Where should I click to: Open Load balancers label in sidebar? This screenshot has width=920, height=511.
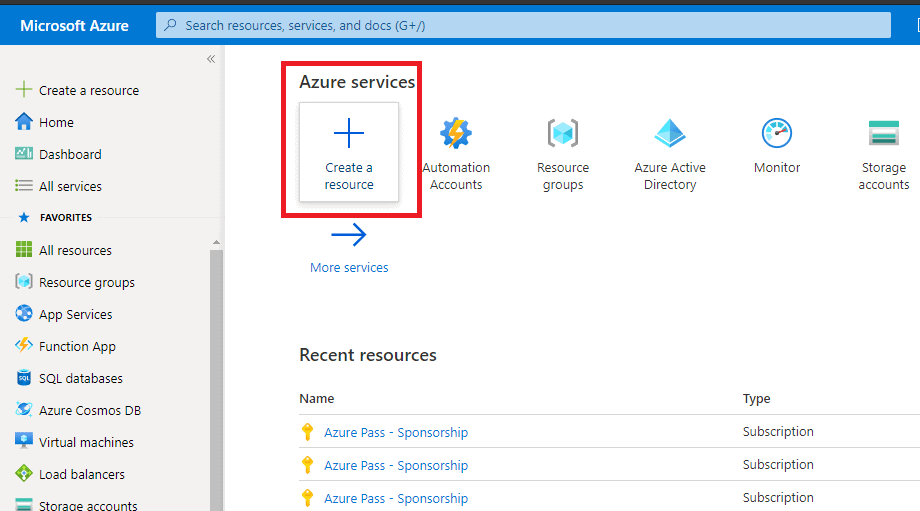pyautogui.click(x=82, y=474)
